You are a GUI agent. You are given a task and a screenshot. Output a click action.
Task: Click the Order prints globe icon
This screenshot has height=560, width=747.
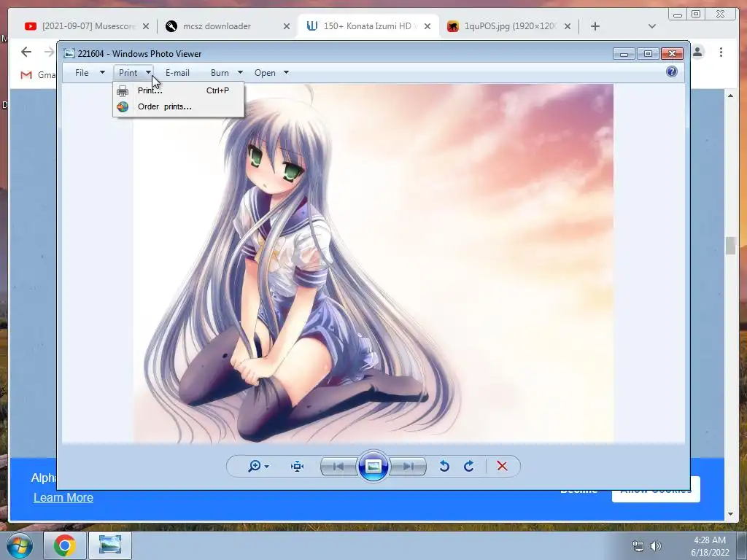pyautogui.click(x=123, y=106)
